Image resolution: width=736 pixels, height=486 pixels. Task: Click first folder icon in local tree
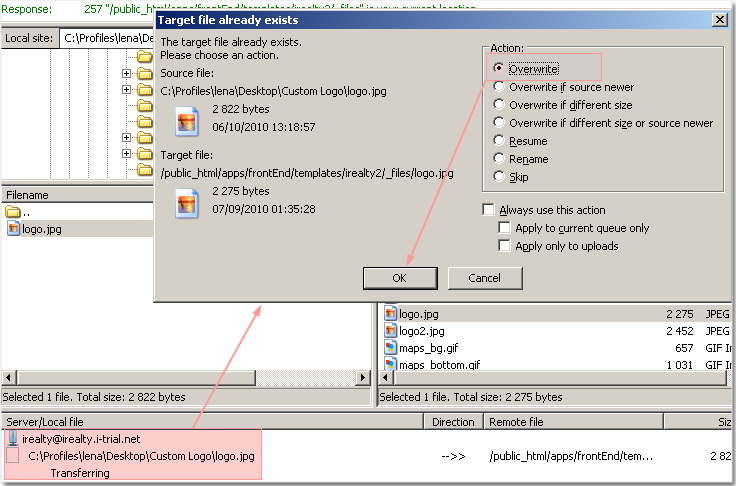[145, 57]
